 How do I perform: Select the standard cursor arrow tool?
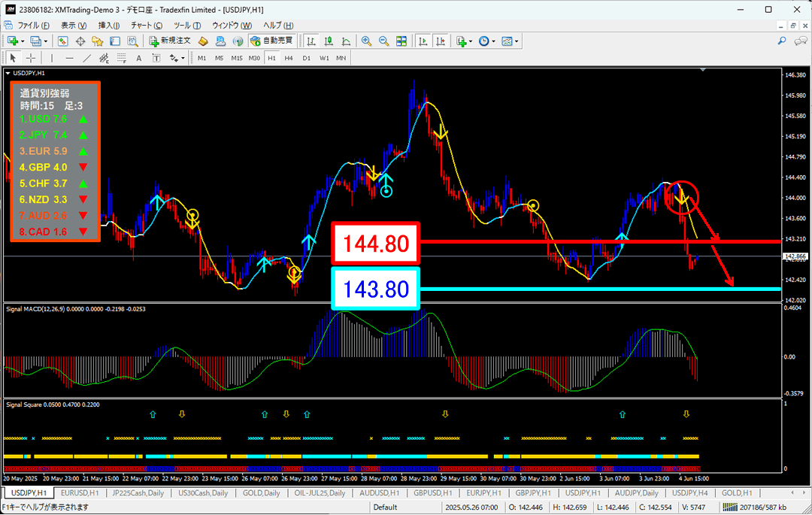click(x=13, y=58)
